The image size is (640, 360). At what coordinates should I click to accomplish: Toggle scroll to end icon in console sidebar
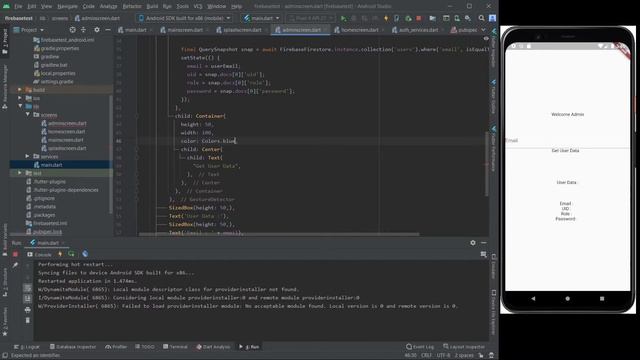(x=27, y=299)
